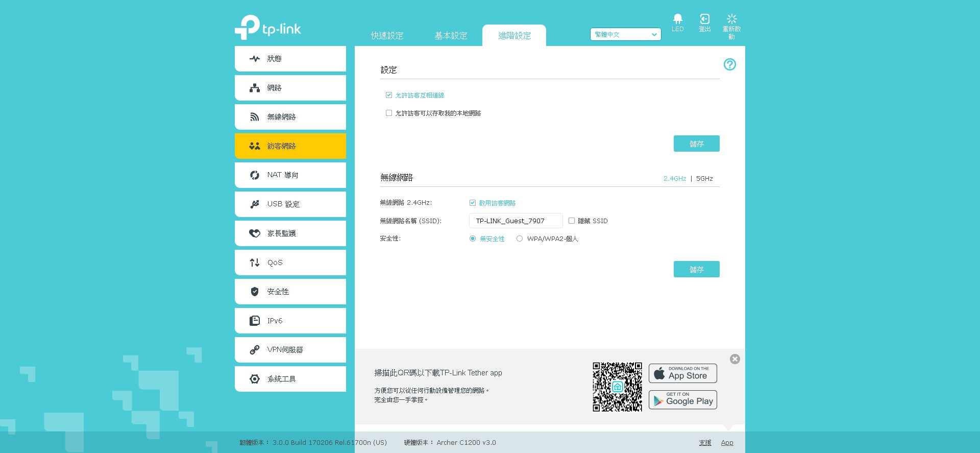
Task: Open help via question mark icon
Action: (x=729, y=64)
